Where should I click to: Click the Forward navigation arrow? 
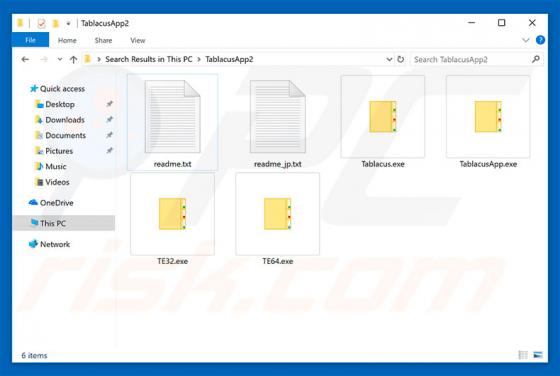[44, 59]
